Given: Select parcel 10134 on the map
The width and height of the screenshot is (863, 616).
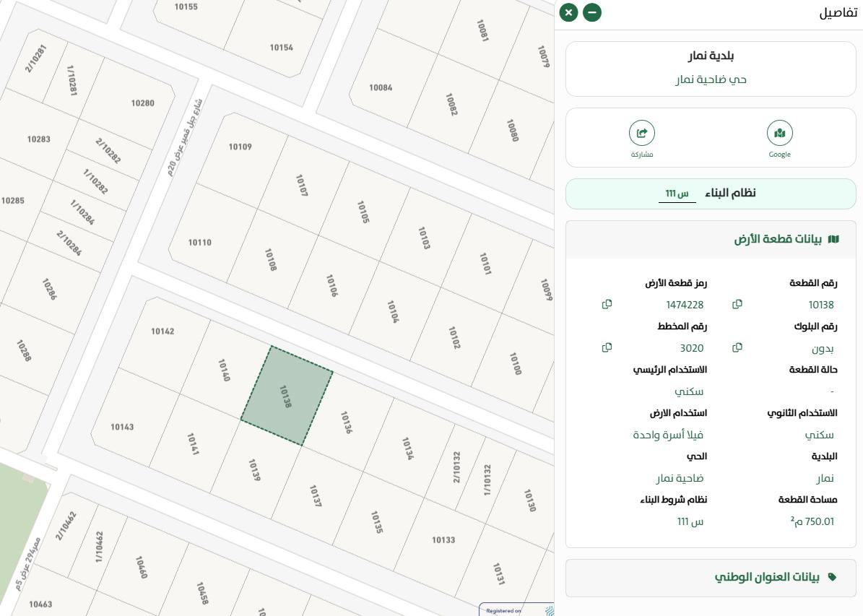Looking at the screenshot, I should click(x=408, y=448).
